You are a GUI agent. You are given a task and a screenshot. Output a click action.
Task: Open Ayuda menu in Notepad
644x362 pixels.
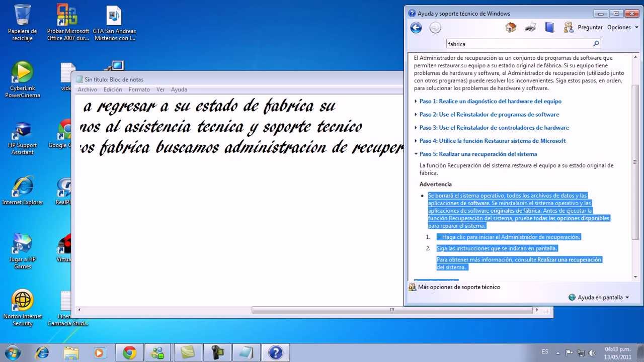point(179,89)
